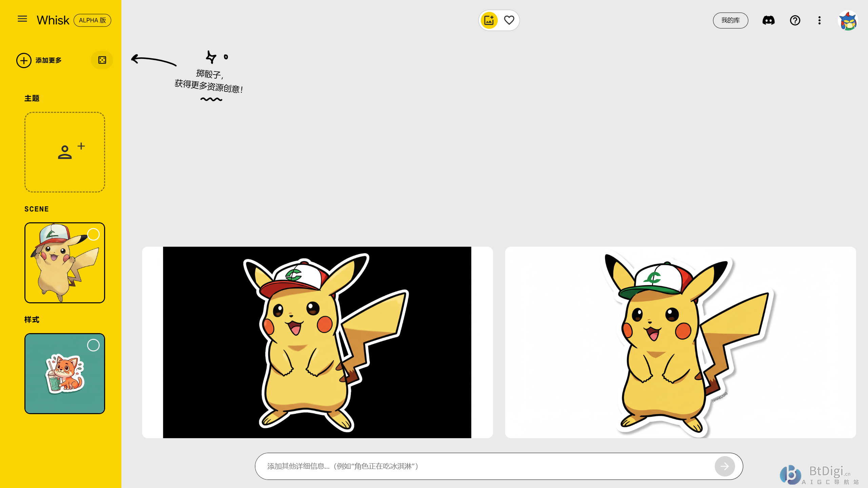Toggle the style image selection circle
The height and width of the screenshot is (488, 868).
coord(93,345)
